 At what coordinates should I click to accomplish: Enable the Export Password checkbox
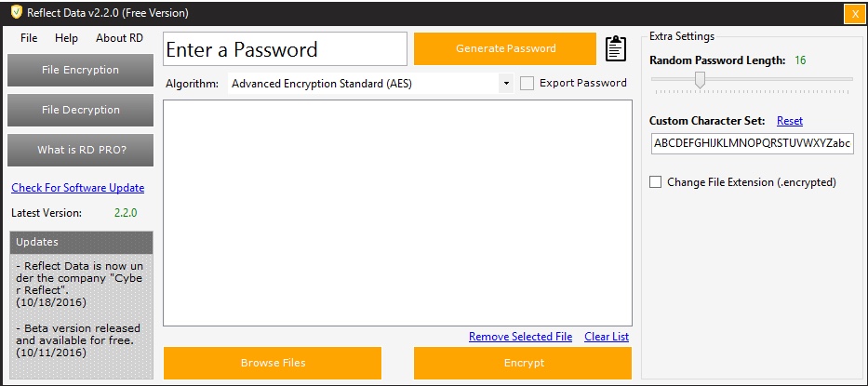(527, 83)
